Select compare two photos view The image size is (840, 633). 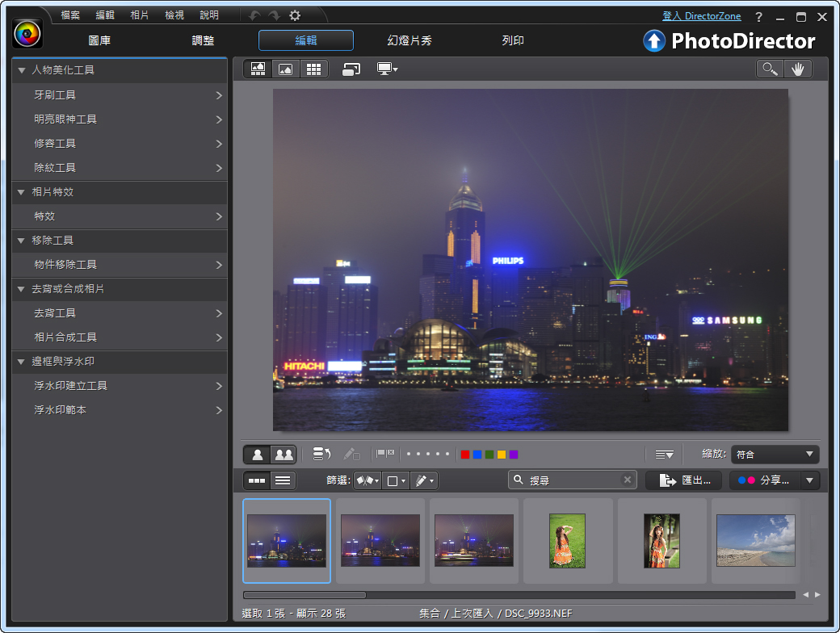[284, 455]
